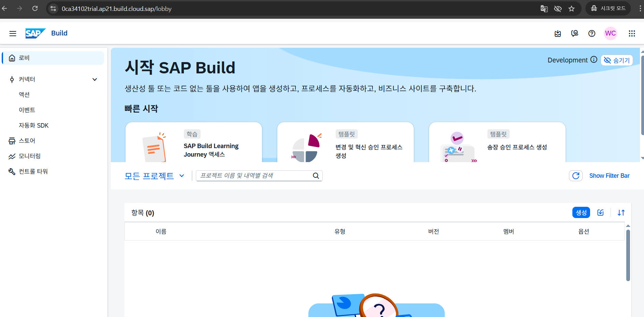Click the 버전 column header

434,231
